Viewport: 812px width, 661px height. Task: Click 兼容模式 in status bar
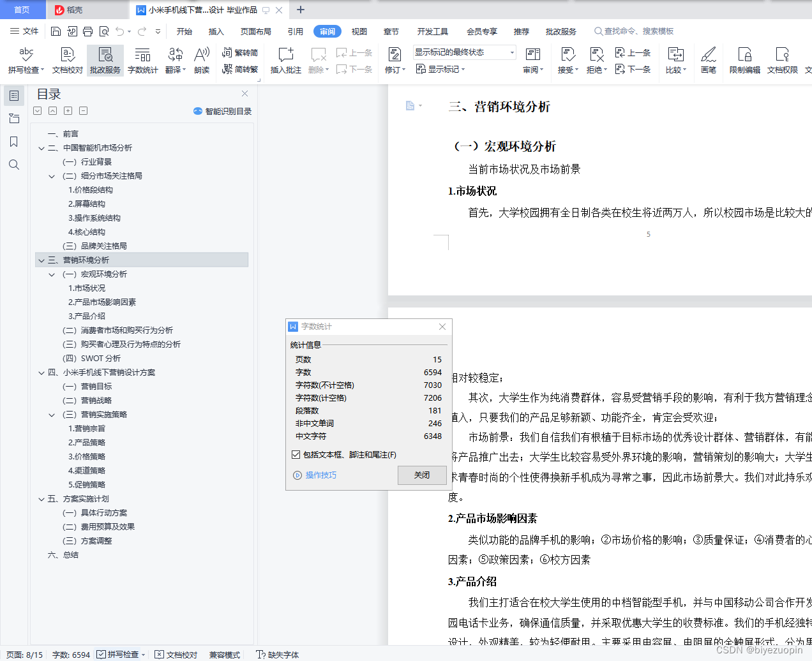click(225, 655)
